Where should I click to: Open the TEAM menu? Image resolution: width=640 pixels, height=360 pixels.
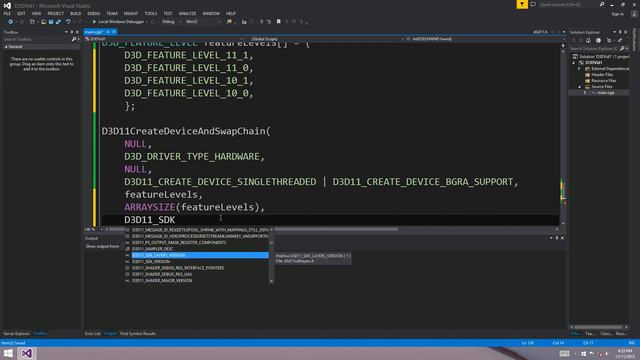(112, 13)
